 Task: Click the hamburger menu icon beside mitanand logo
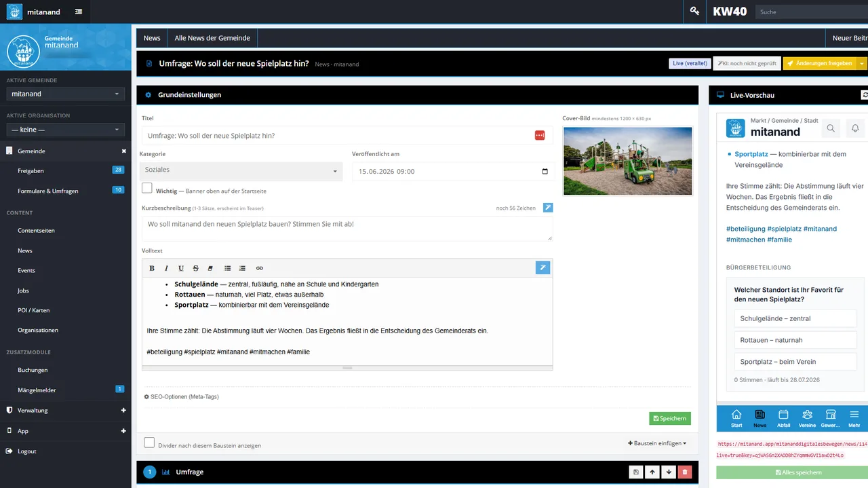click(79, 12)
